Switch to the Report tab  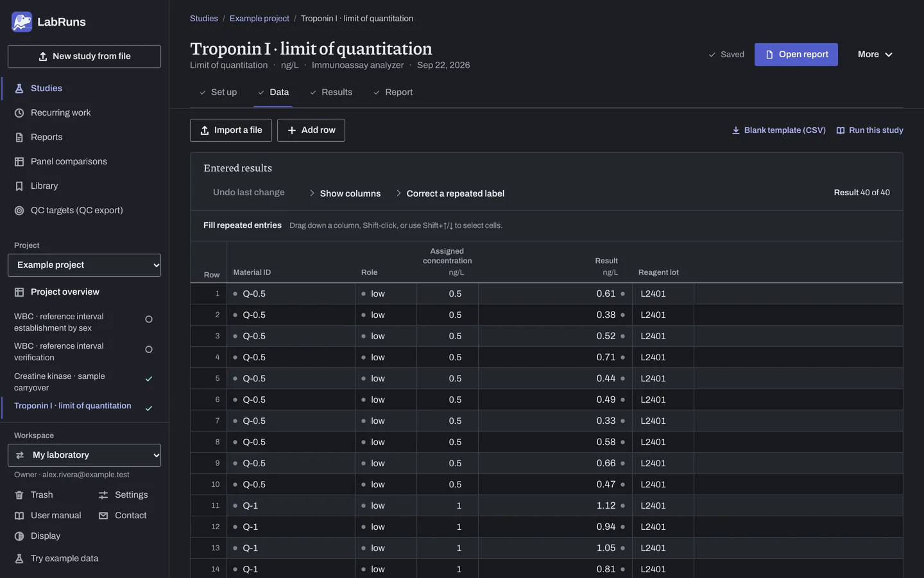pyautogui.click(x=393, y=92)
